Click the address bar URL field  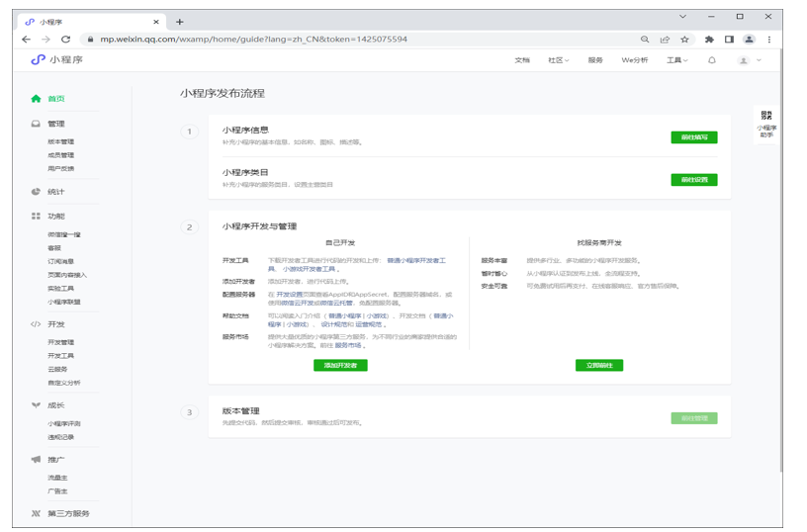360,40
